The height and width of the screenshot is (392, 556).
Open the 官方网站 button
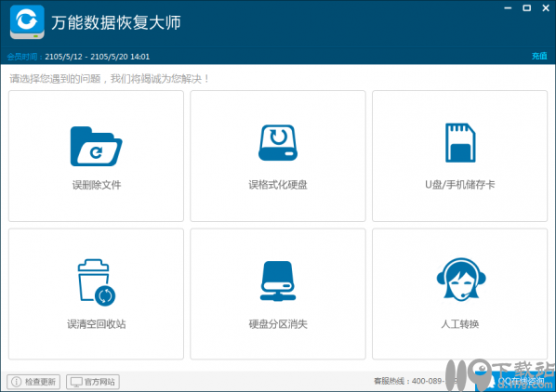[93, 382]
